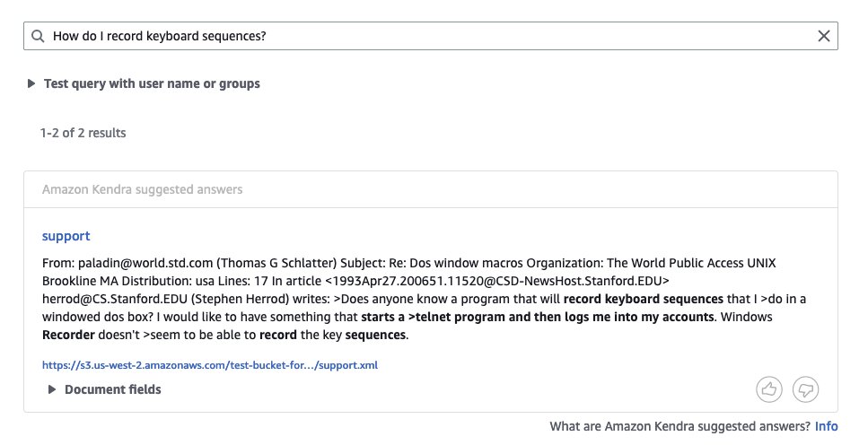The height and width of the screenshot is (445, 868).
Task: Open the Info link about suggested answers
Action: point(827,426)
